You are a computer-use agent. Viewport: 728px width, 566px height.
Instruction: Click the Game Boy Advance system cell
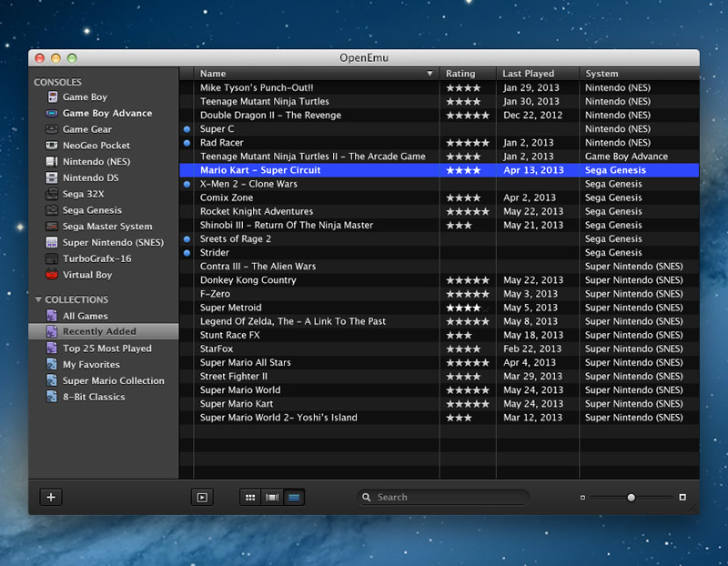tap(626, 157)
